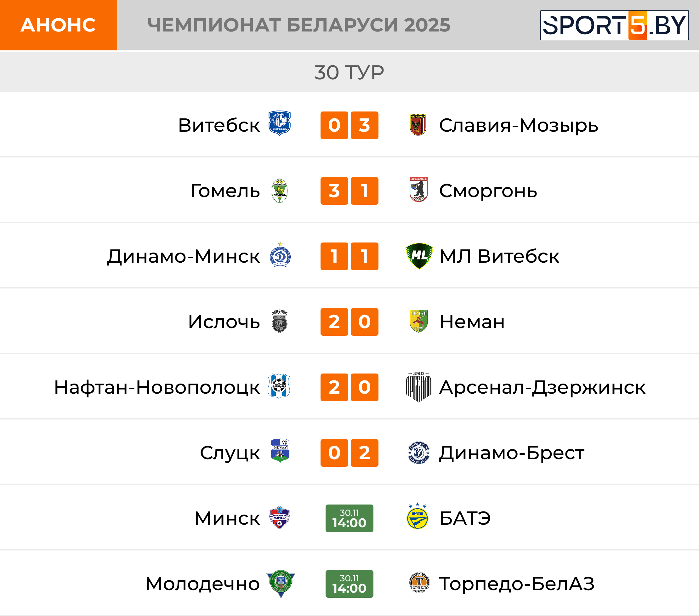This screenshot has width=699, height=616.
Task: Open the SPORT5.BY site logo
Action: pos(614,25)
